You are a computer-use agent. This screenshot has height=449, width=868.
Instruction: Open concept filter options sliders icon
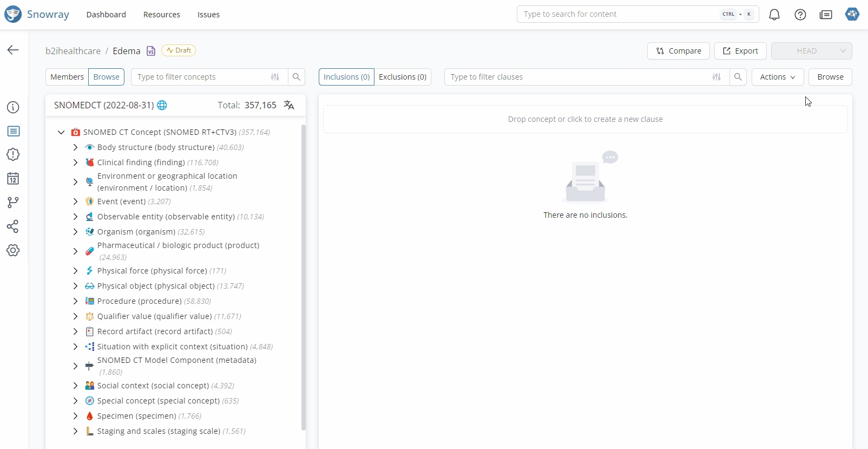click(275, 77)
